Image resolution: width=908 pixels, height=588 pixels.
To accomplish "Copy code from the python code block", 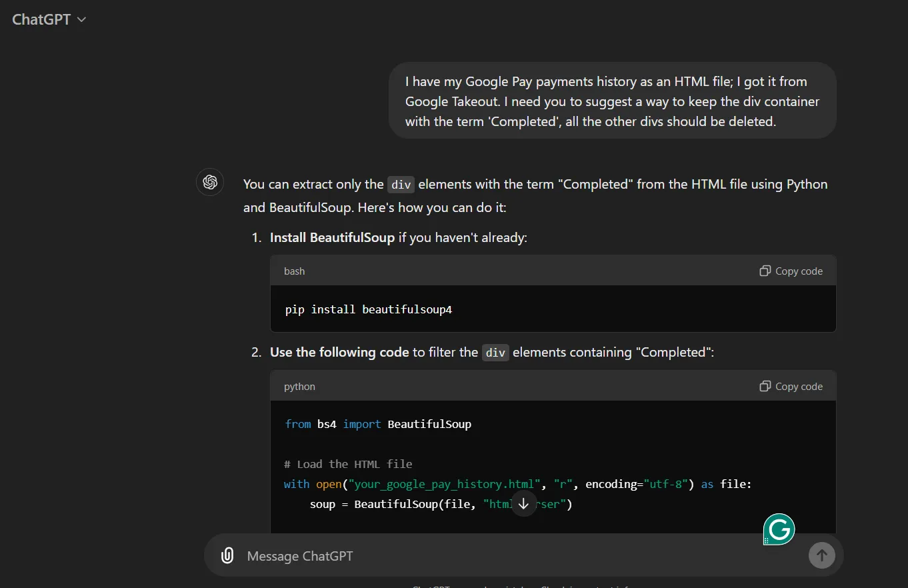I will click(791, 386).
